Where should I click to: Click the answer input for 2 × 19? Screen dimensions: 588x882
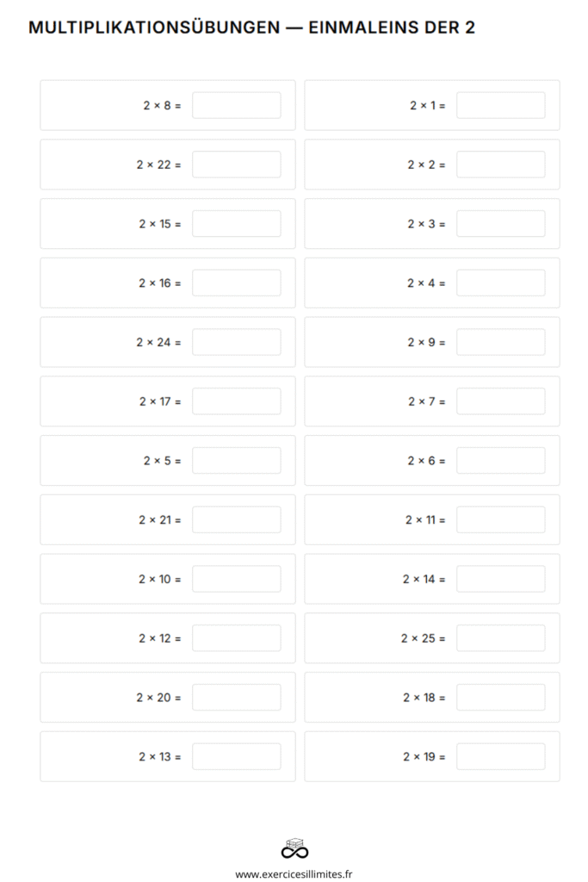coord(500,756)
